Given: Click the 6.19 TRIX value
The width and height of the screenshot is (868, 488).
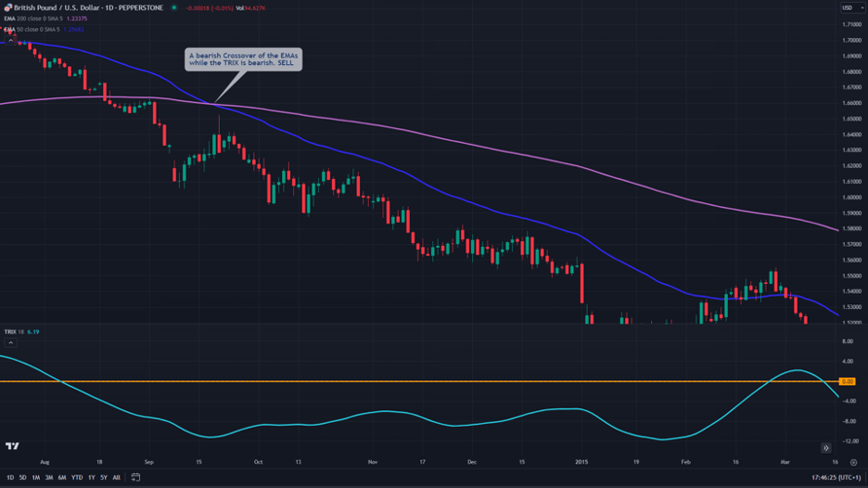Looking at the screenshot, I should [33, 332].
